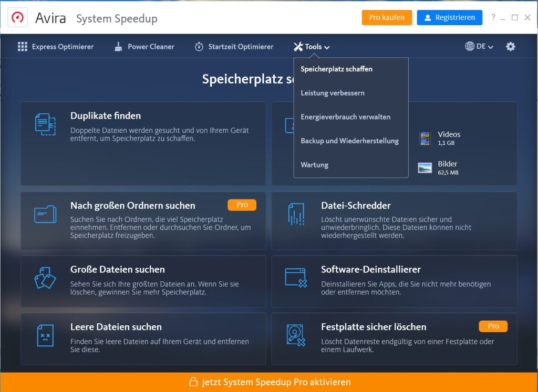Image resolution: width=538 pixels, height=392 pixels.
Task: Click the Leere Dateien suchen sad-file icon
Action: tap(45, 335)
